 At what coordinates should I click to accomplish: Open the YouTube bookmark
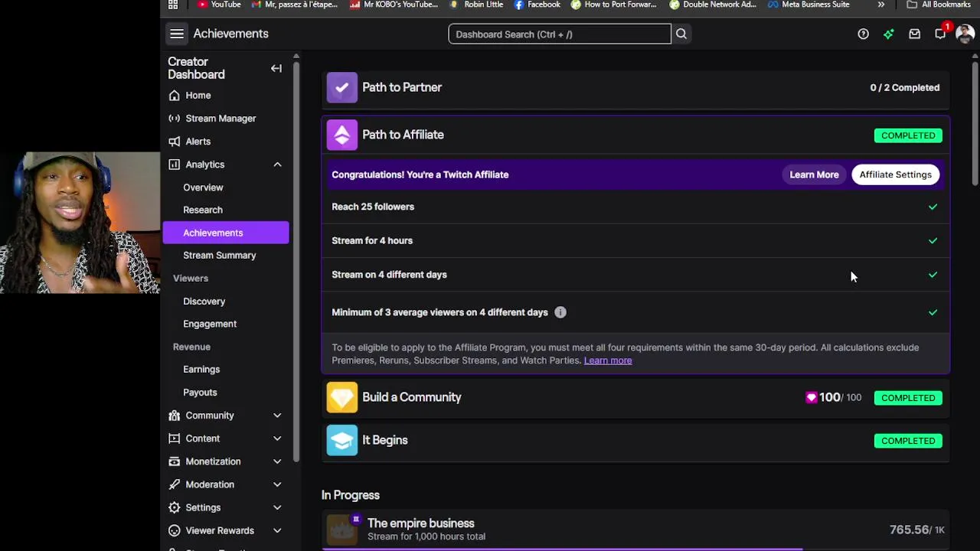click(219, 5)
